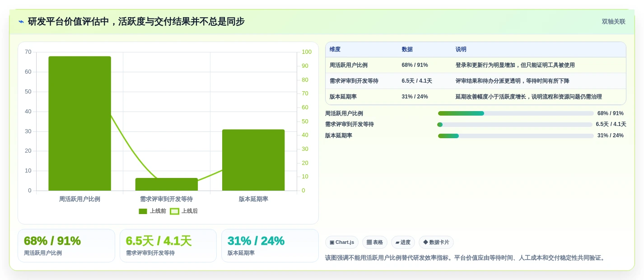Click x-axis label 需求评审到开发等待
Viewport: 644px width, 280px height.
tap(167, 199)
